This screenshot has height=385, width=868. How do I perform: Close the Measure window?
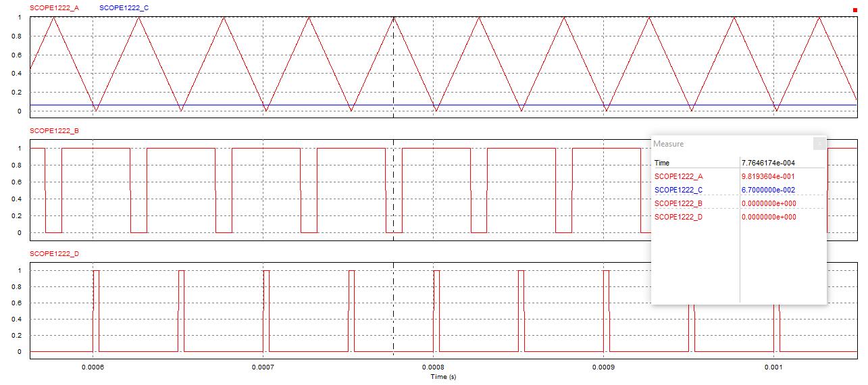click(x=819, y=143)
